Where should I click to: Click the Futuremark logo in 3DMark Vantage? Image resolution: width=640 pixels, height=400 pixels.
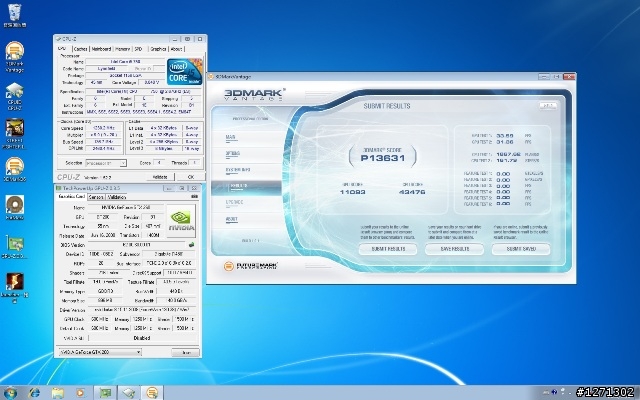point(251,266)
